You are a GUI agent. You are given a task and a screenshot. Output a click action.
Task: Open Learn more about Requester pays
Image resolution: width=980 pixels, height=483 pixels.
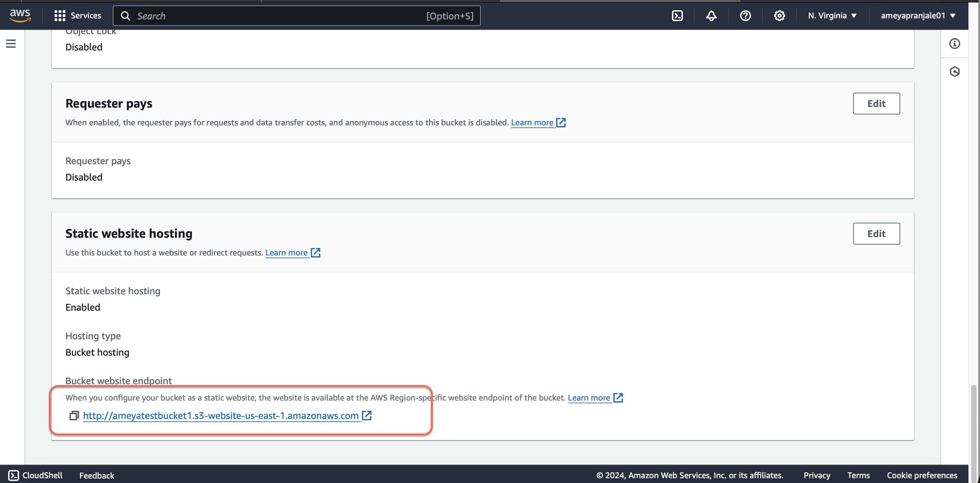click(532, 123)
